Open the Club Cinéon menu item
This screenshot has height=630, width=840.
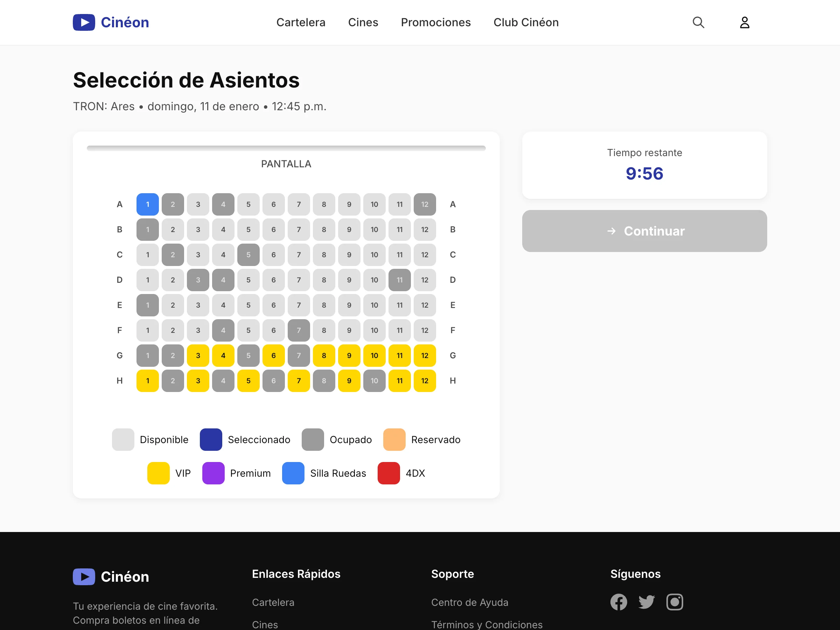coord(526,22)
